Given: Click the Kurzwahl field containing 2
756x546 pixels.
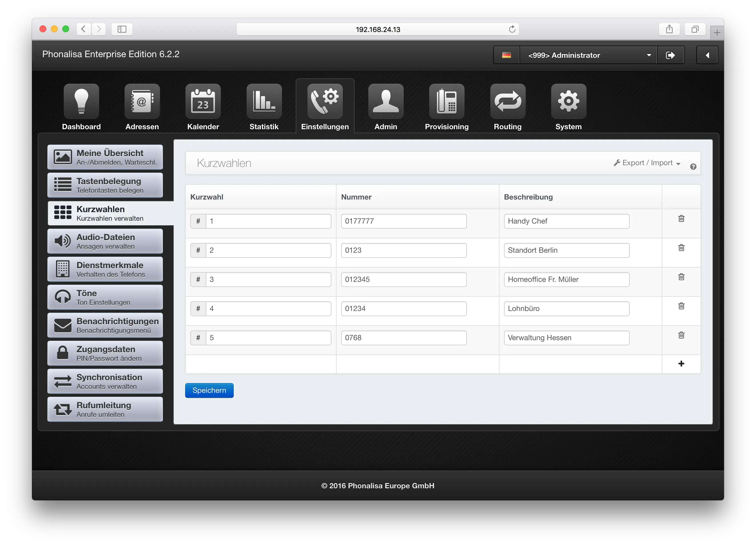Looking at the screenshot, I should [x=268, y=250].
